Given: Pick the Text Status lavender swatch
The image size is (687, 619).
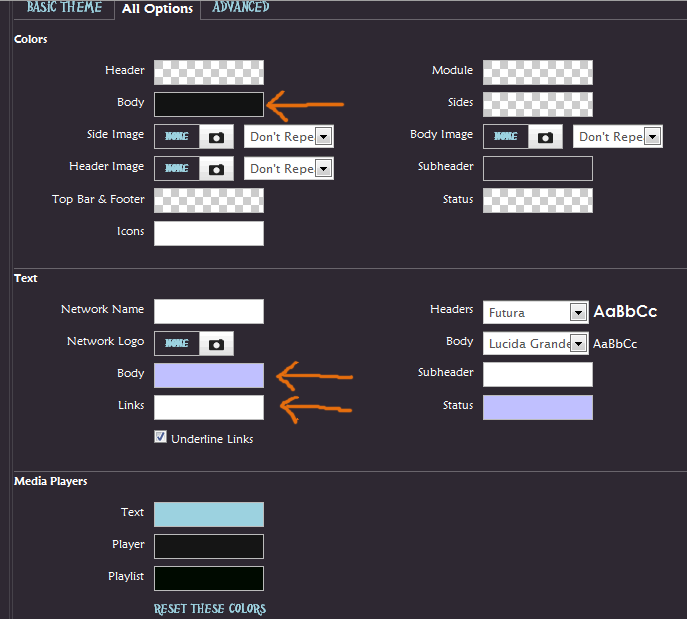Looking at the screenshot, I should [538, 407].
